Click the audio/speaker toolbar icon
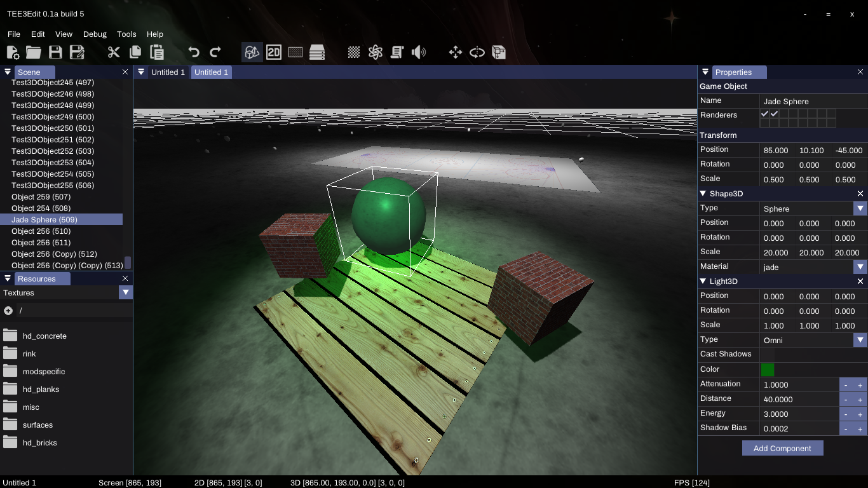Screen dimensions: 868x488 [419, 52]
